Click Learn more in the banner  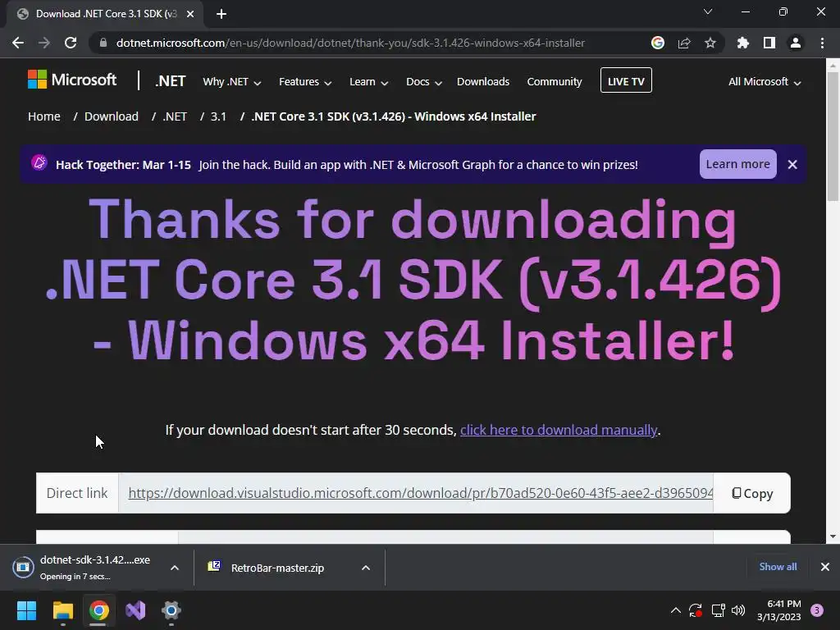pyautogui.click(x=737, y=164)
